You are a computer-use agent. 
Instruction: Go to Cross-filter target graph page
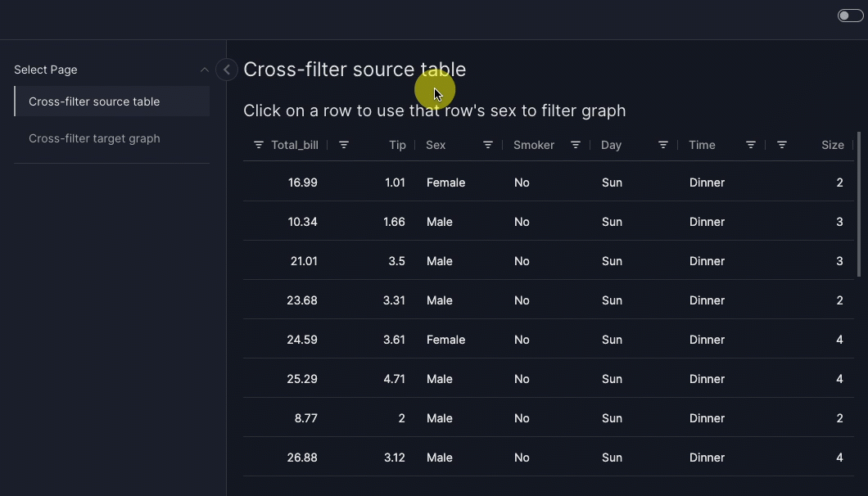tap(94, 138)
